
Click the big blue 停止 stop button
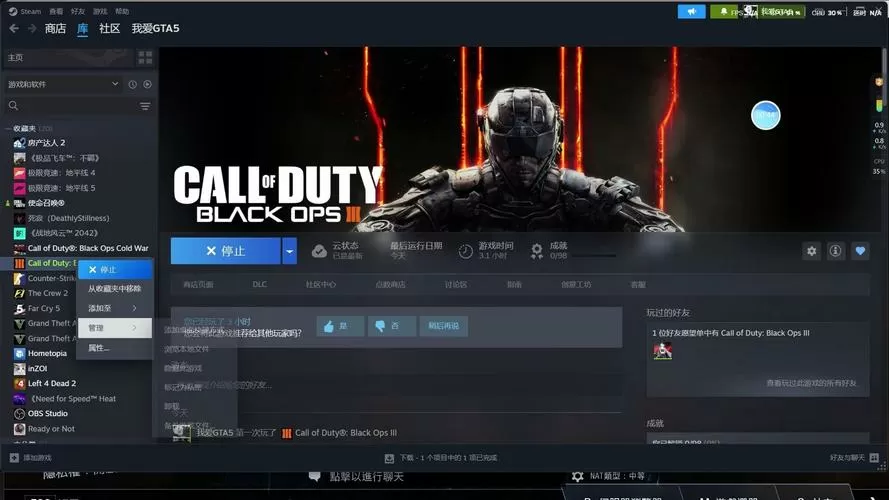[x=226, y=251]
